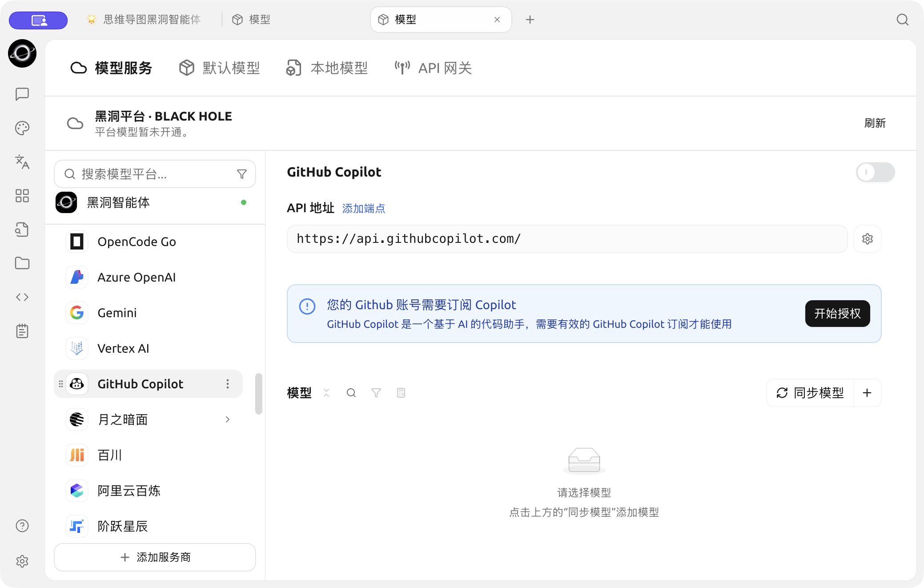
Task: Focus the 搜索模型平台 search field
Action: coord(155,174)
